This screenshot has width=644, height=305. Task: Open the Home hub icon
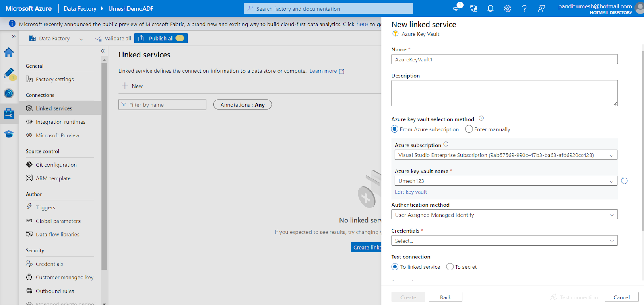pos(9,52)
